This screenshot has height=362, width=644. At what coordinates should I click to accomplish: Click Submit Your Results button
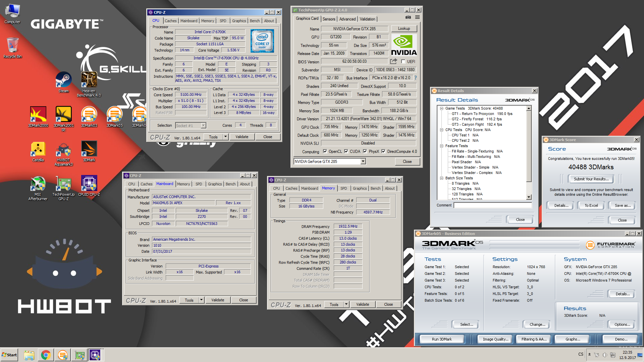pos(591,179)
